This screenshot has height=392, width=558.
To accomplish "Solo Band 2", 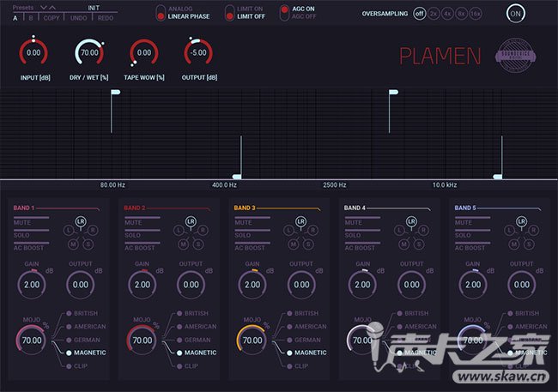I will (x=142, y=233).
